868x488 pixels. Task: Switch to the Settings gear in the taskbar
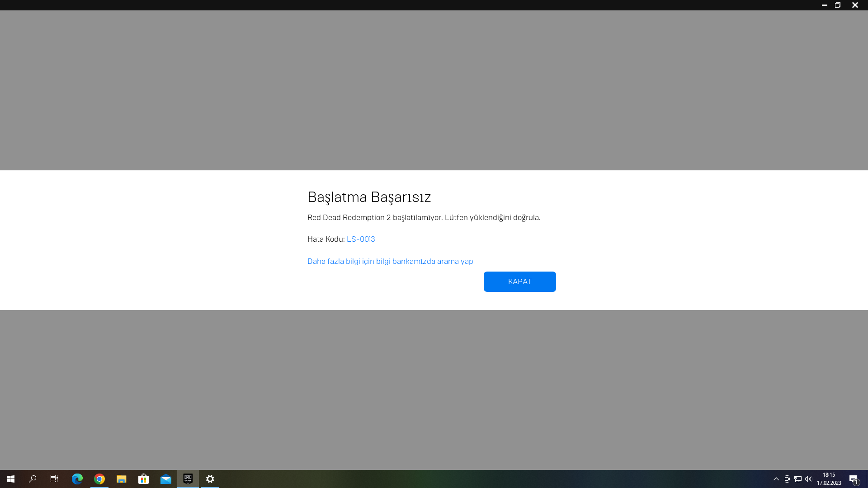click(210, 479)
